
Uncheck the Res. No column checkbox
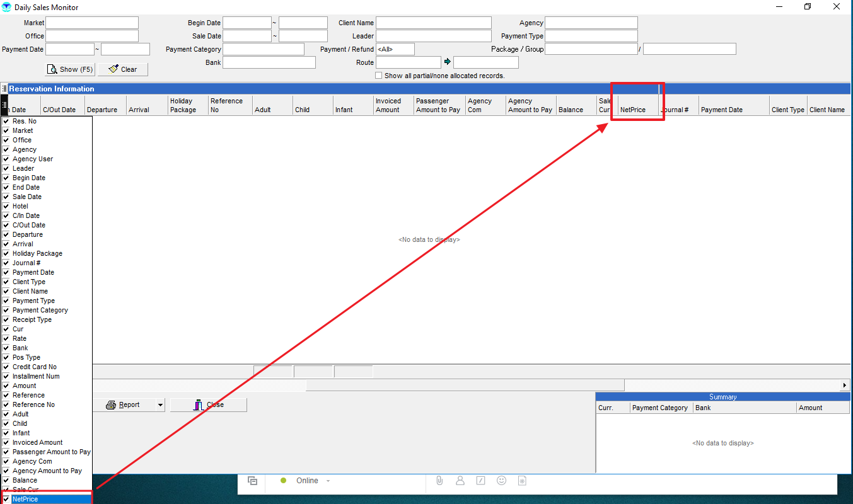(6, 121)
